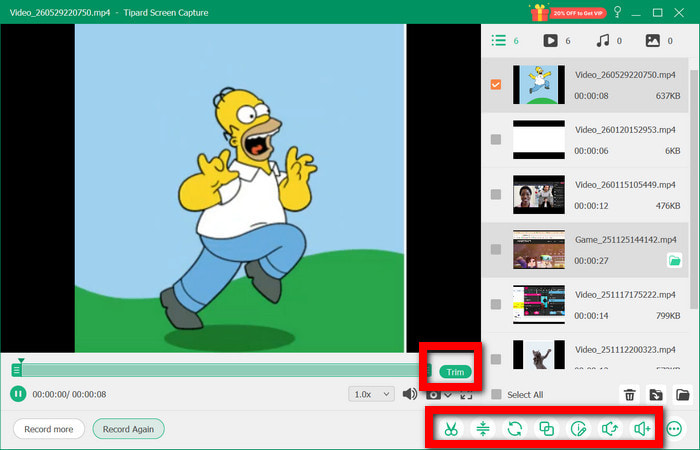Click the playhead marker above timeline
Image resolution: width=700 pixels, height=450 pixels.
point(21,360)
